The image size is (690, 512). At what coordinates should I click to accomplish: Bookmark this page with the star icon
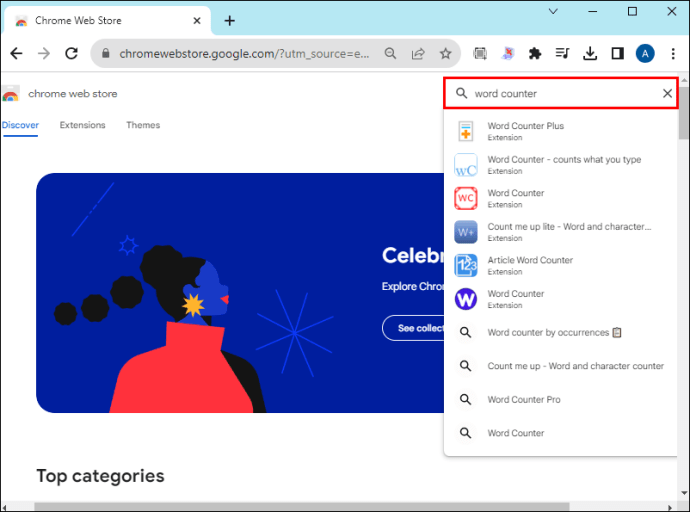pos(445,54)
